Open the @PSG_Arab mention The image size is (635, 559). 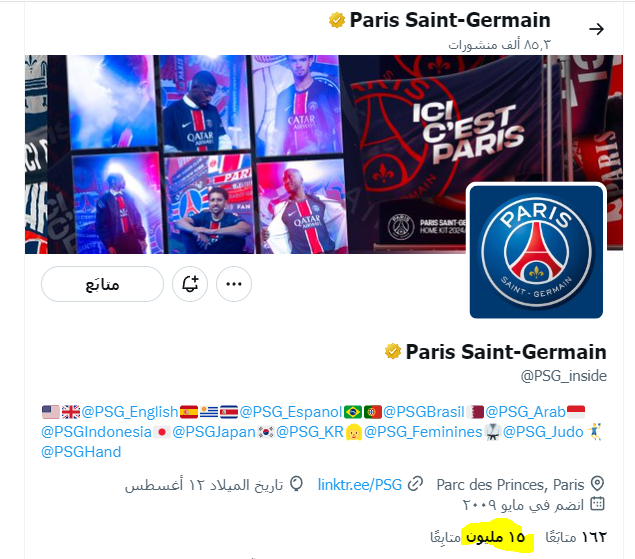pyautogui.click(x=525, y=412)
